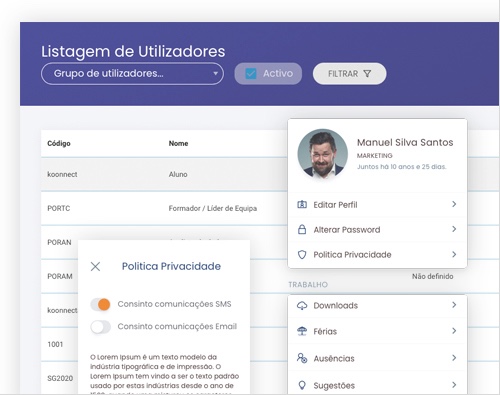Open the Alterar Password menu entry
The width and height of the screenshot is (500, 395).
click(x=377, y=230)
